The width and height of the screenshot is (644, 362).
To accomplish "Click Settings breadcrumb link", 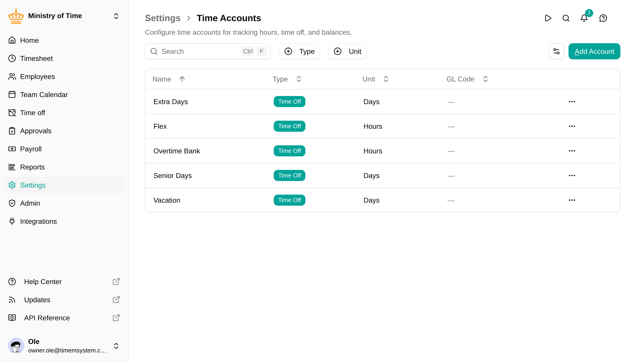I will coord(163,18).
